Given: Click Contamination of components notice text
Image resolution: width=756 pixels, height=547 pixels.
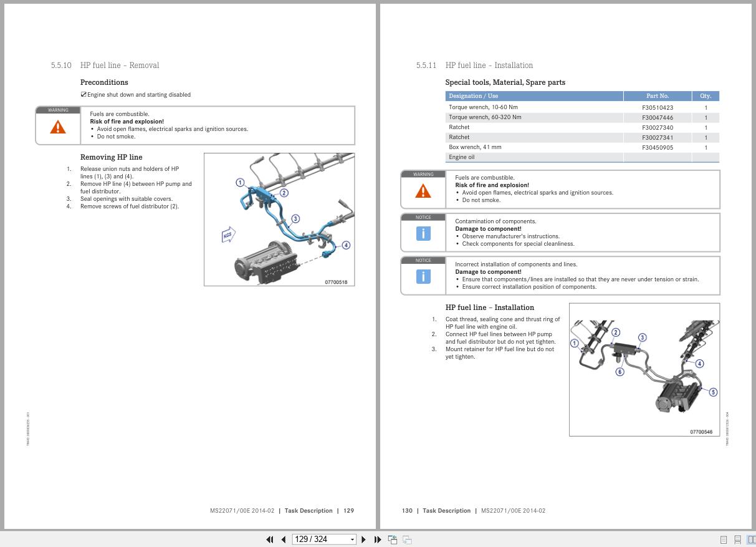Looking at the screenshot, I should (x=495, y=221).
